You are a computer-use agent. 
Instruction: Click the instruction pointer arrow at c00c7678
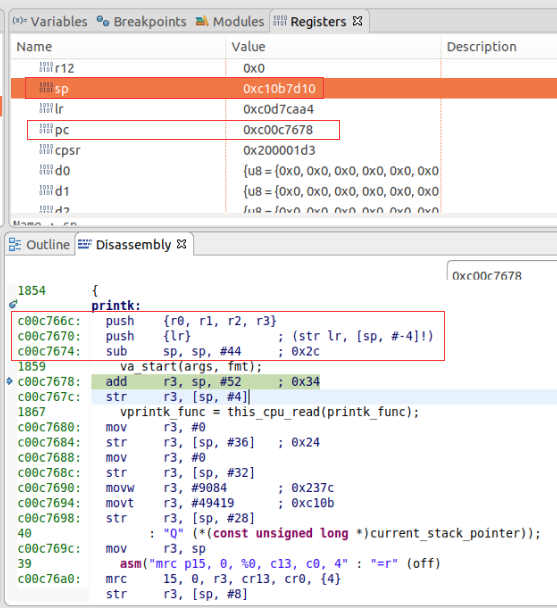[x=10, y=381]
